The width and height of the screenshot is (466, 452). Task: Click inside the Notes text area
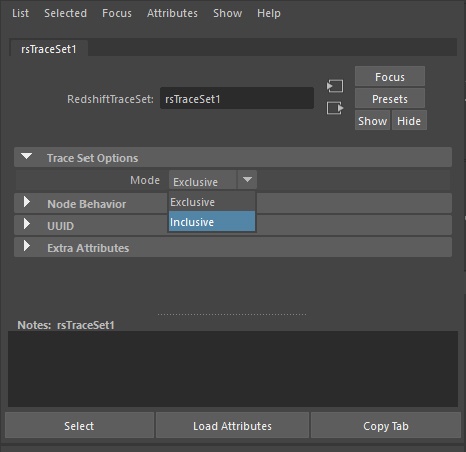click(x=233, y=369)
